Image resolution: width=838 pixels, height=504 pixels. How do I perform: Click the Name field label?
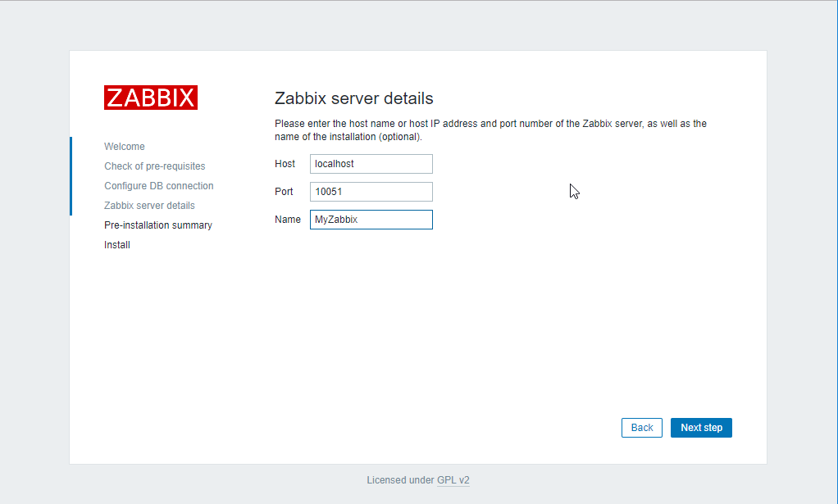(x=288, y=220)
